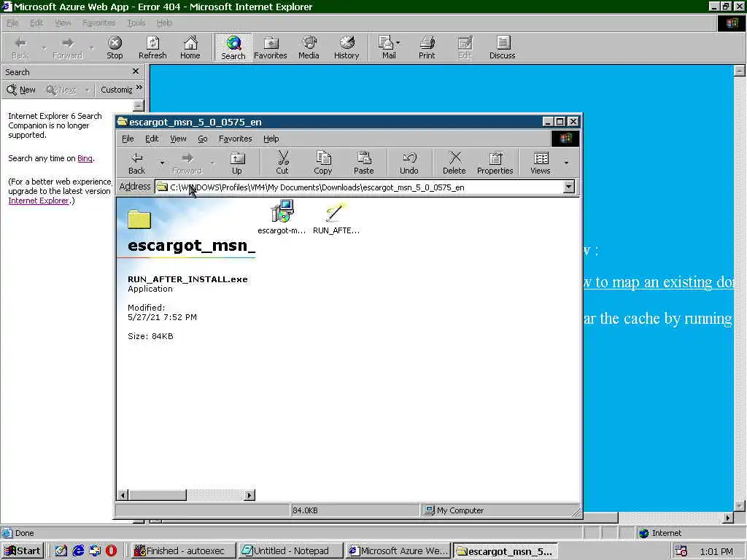747x560 pixels.
Task: Click the Mail icon in IE toolbar
Action: (x=387, y=47)
